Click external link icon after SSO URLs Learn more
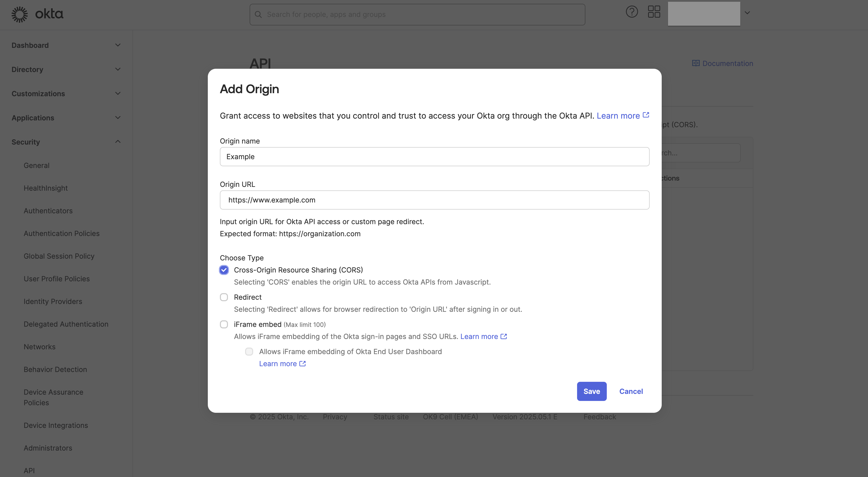Screen dimensions: 868x477 click(x=504, y=336)
